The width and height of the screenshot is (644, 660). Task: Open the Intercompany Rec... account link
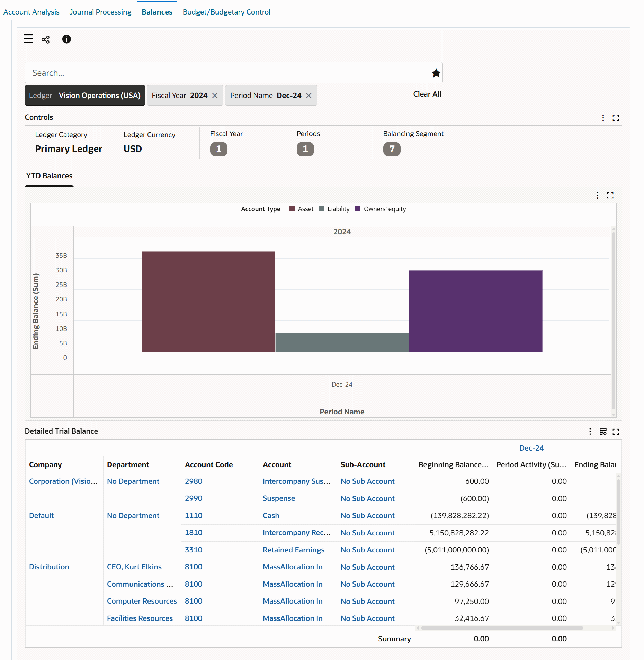click(x=297, y=533)
